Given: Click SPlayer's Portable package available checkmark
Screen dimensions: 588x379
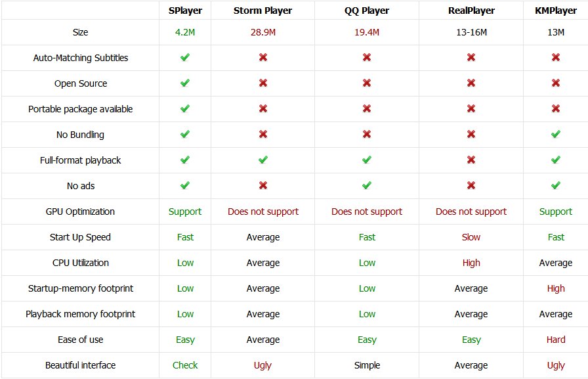Looking at the screenshot, I should coord(185,108).
